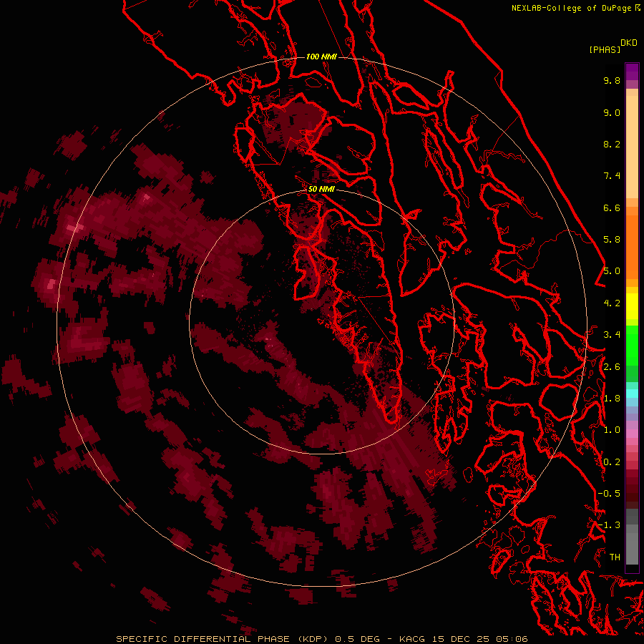Screen dimensions: 644x644
Task: Click the 8.2 scale value
Action: 612,144
